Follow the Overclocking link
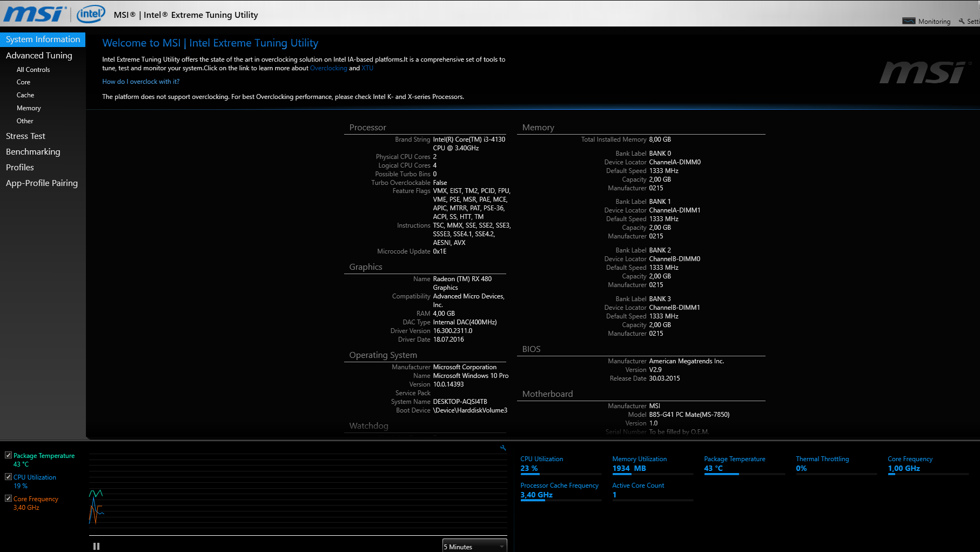980x552 pixels. click(328, 68)
